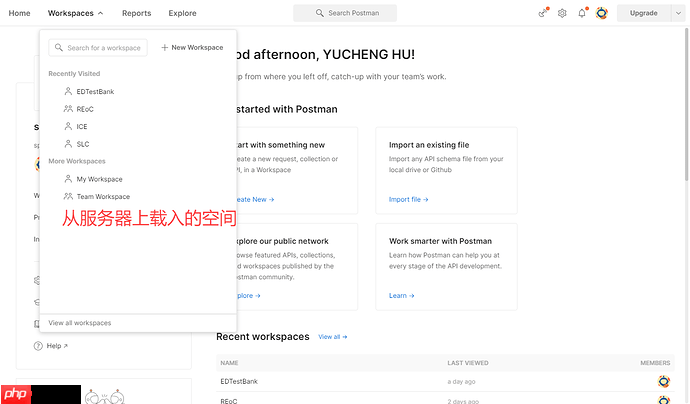Open the Home tab

(x=19, y=13)
